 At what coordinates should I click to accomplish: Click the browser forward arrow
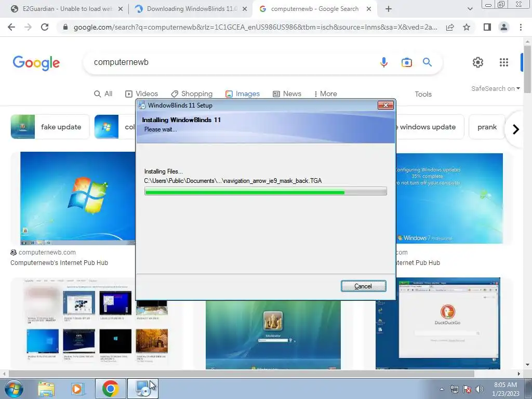click(x=28, y=27)
